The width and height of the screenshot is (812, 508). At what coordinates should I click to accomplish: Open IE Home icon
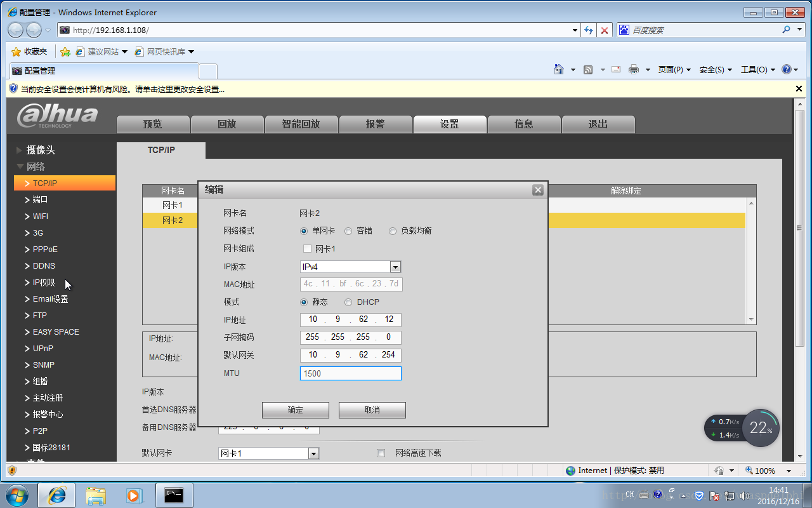tap(558, 69)
